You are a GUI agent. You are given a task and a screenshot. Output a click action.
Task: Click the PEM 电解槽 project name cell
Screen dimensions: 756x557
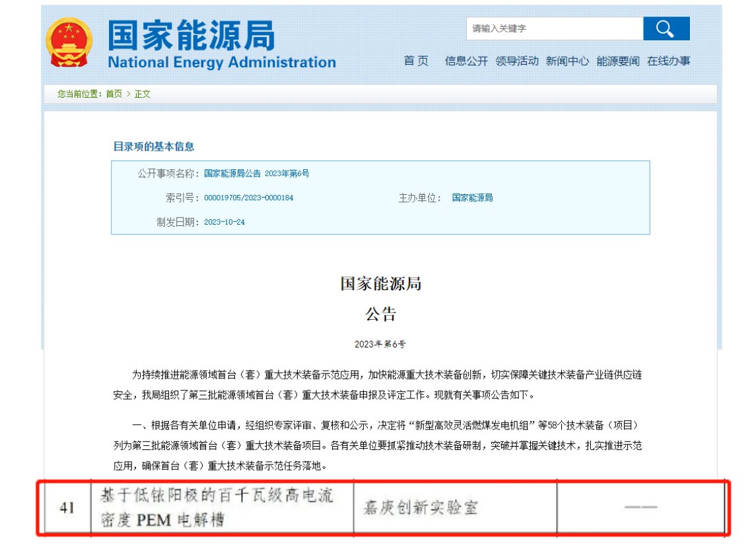click(x=222, y=507)
